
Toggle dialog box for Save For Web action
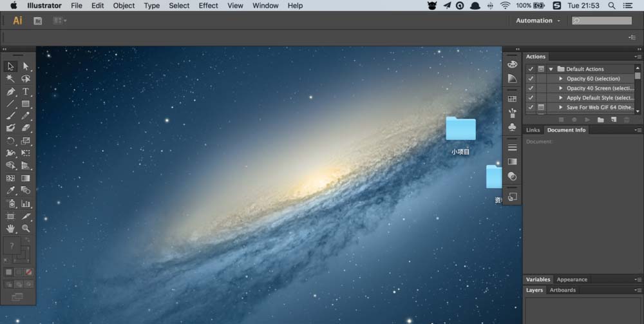point(541,107)
